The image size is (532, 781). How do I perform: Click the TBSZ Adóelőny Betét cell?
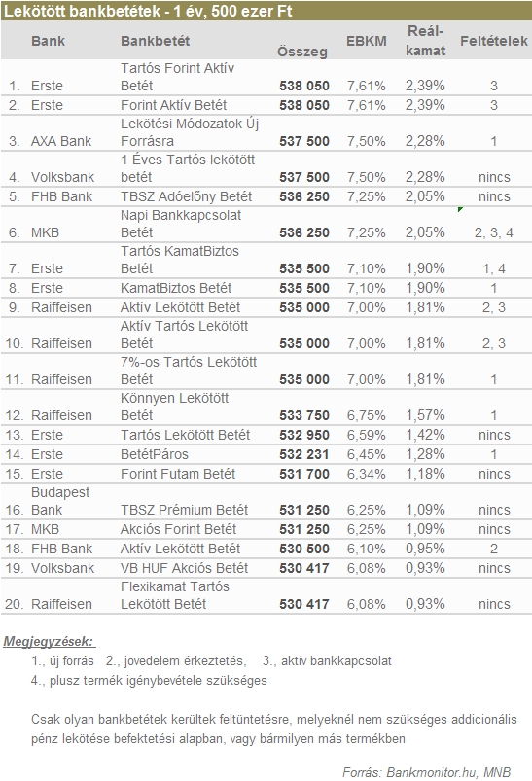click(187, 196)
